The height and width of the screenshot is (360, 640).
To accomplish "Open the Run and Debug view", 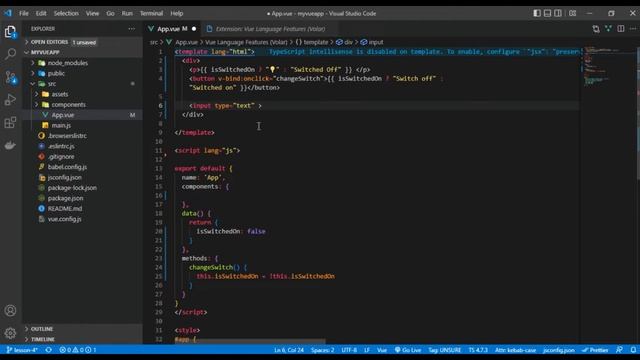I will (10, 100).
